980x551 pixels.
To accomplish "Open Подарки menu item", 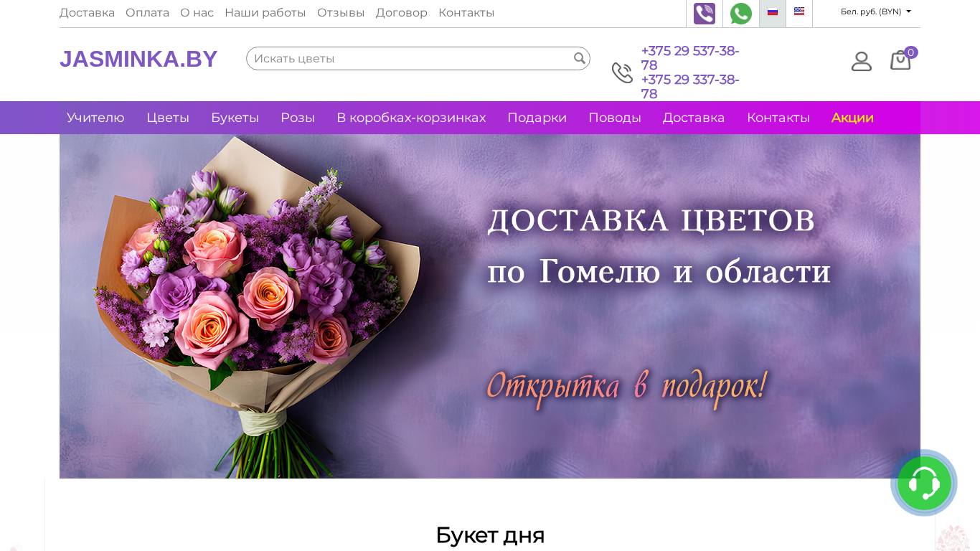I will 537,118.
